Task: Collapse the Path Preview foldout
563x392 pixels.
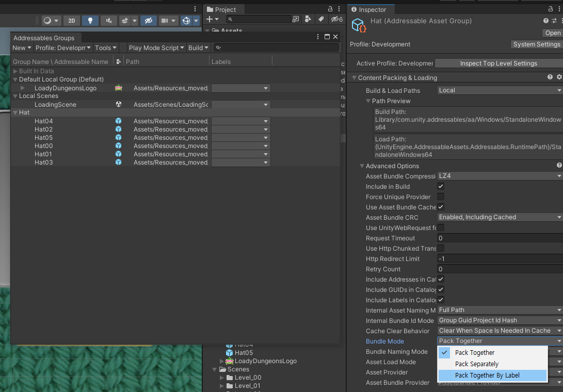Action: [x=368, y=101]
